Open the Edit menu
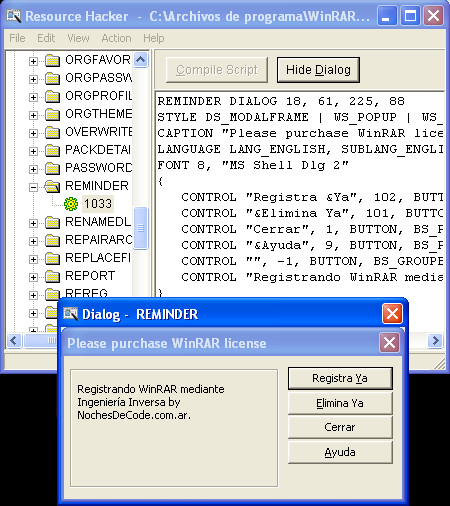This screenshot has width=450, height=506. [x=46, y=38]
